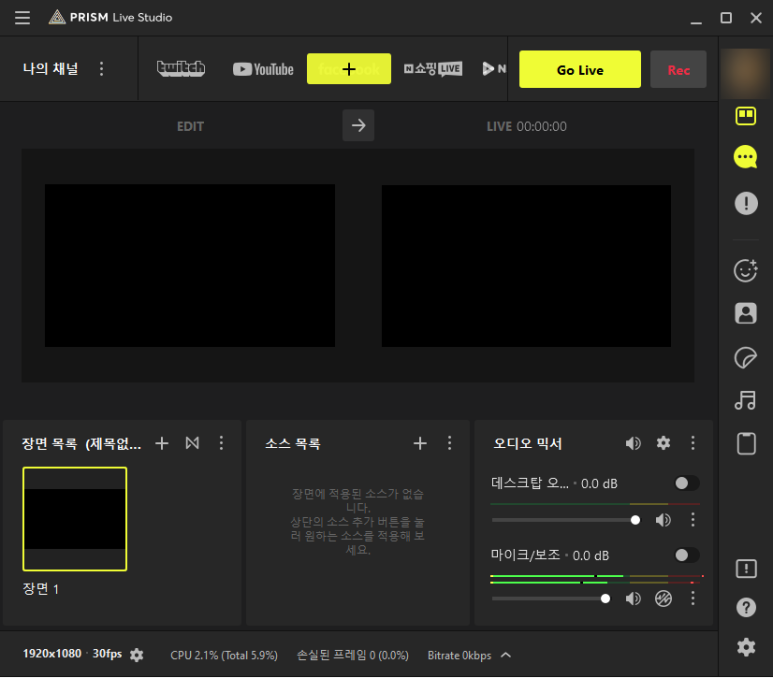Click the 오디오 믹서 panel title
The height and width of the screenshot is (678, 773).
pyautogui.click(x=527, y=444)
